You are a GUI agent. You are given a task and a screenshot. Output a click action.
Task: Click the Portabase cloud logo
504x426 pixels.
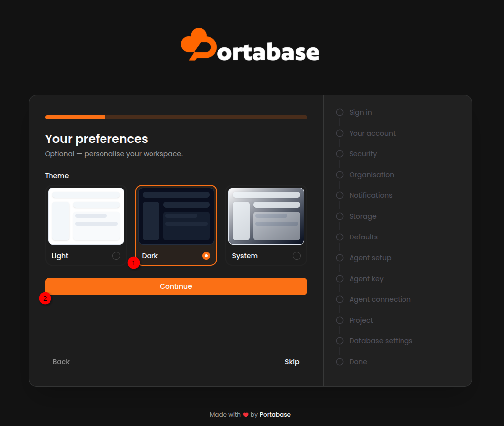pyautogui.click(x=199, y=45)
